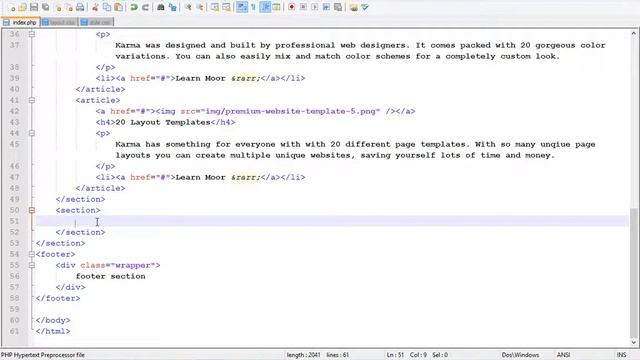
Task: Collapse the footer fold at line 54
Action: 32,255
